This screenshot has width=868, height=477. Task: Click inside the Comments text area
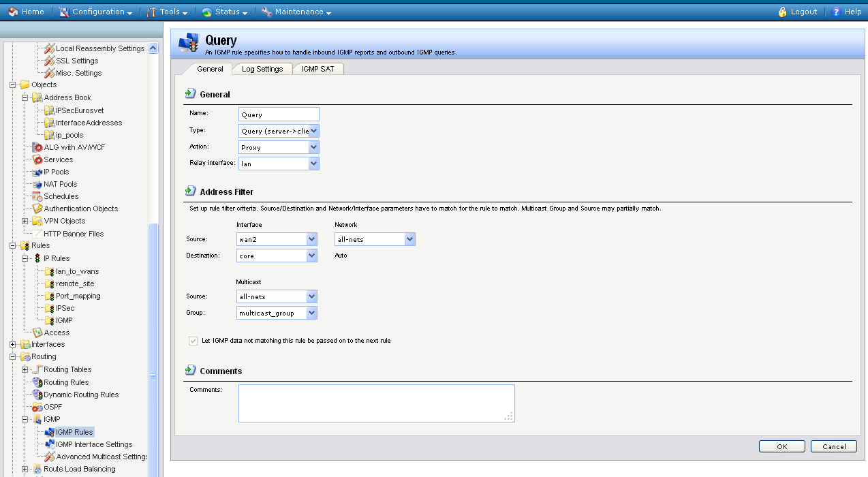pyautogui.click(x=376, y=403)
